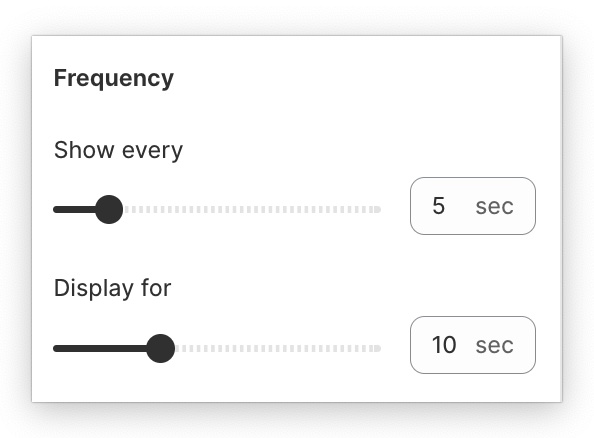The width and height of the screenshot is (594, 438).
Task: Click the right end of Show every slider track
Action: tap(377, 210)
